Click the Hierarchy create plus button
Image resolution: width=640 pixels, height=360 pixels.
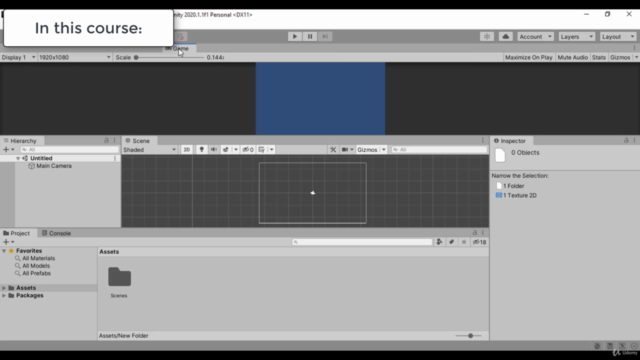[x=8, y=149]
